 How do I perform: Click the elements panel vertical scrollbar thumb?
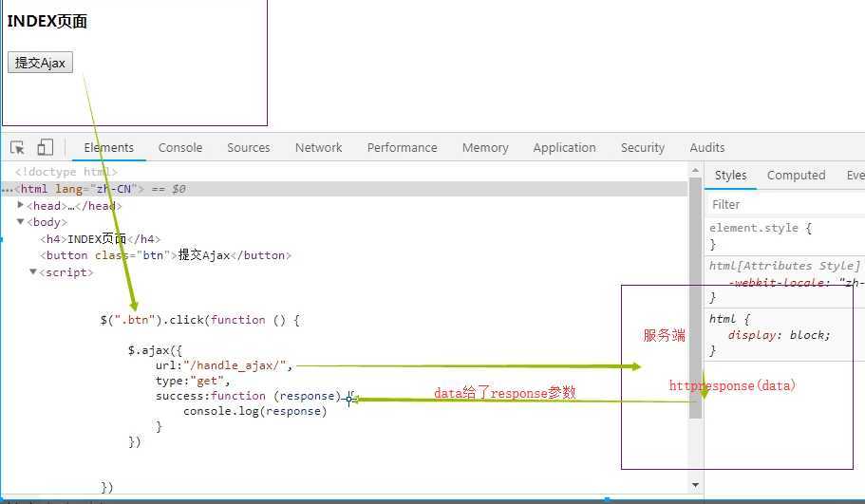[x=695, y=298]
